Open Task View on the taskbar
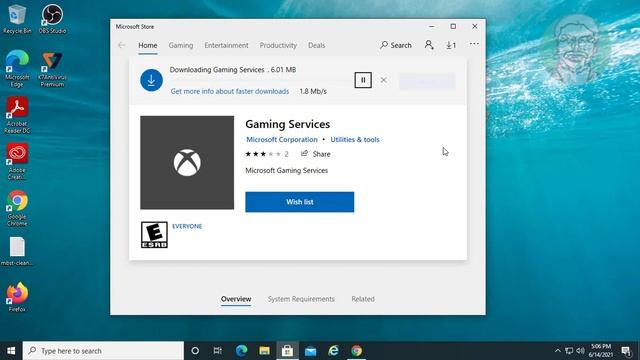Screen dimensions: 640x360 pyautogui.click(x=218, y=351)
